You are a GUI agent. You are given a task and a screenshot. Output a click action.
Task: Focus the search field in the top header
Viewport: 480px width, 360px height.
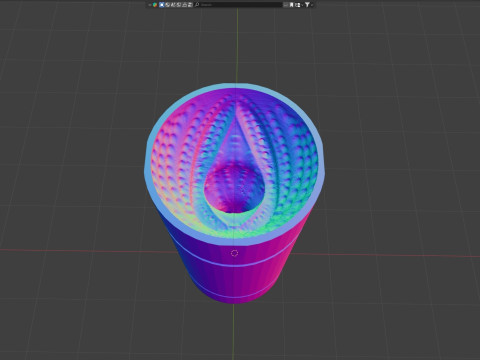point(238,5)
